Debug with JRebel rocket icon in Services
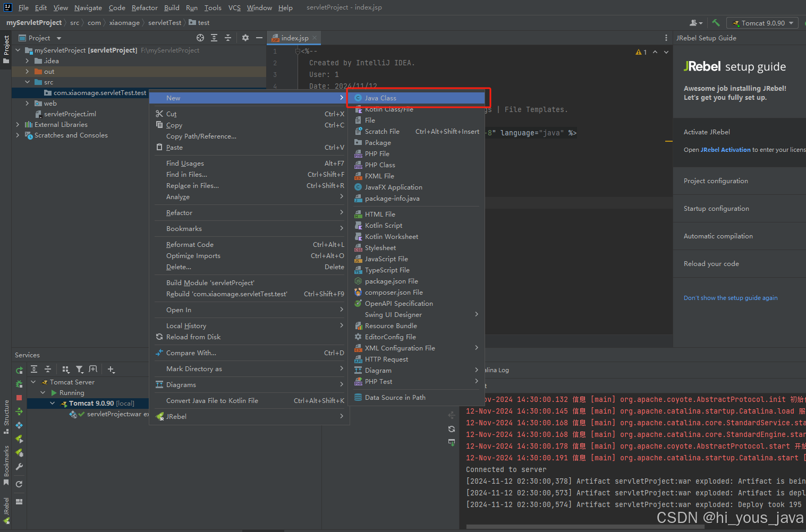The height and width of the screenshot is (532, 806). (19, 453)
